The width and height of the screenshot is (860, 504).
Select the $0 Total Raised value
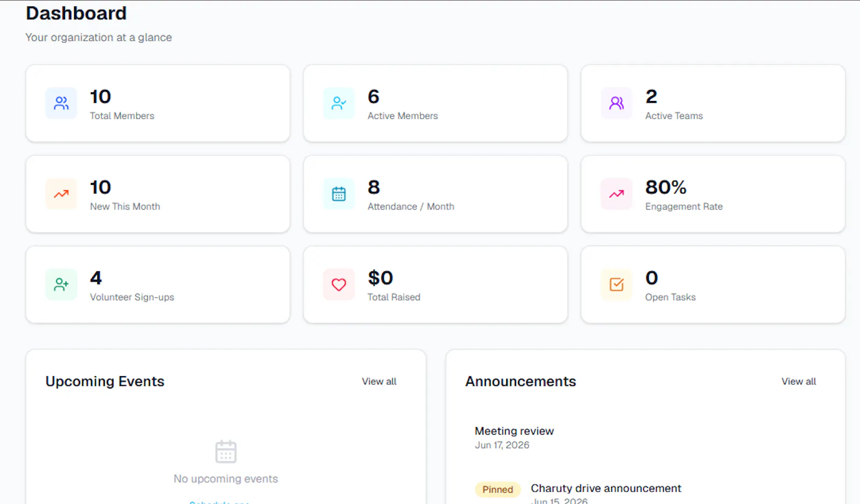point(381,278)
